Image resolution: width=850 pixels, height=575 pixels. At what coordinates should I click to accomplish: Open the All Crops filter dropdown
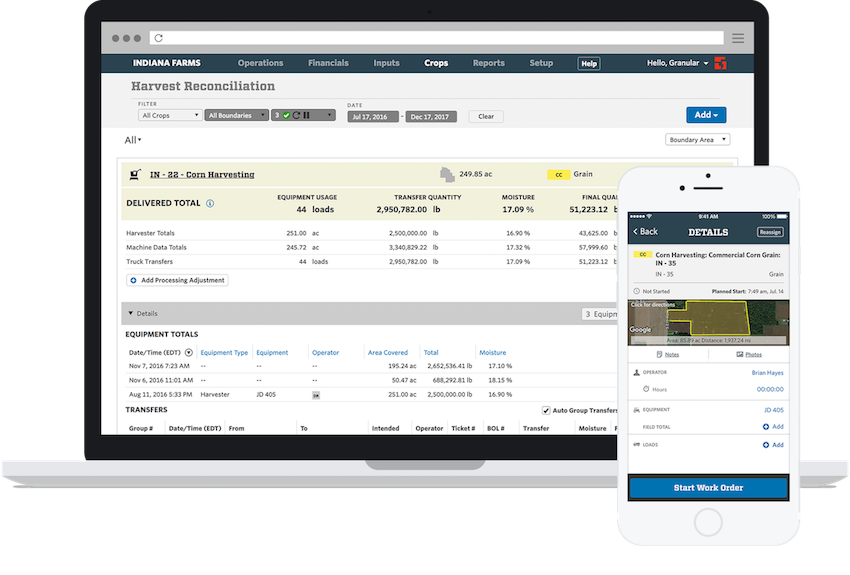click(x=170, y=115)
